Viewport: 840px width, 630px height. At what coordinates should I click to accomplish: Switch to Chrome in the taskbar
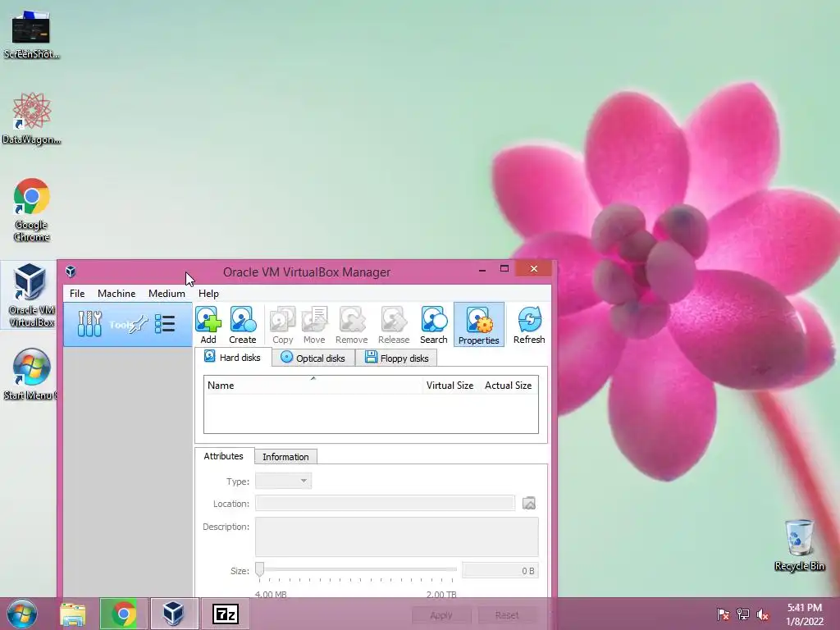(123, 614)
